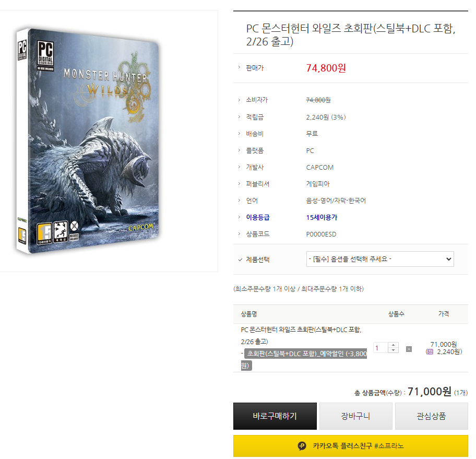Click the KakaoTalk speech bubble icon
Viewport: 476px width, 459px height.
pyautogui.click(x=302, y=445)
